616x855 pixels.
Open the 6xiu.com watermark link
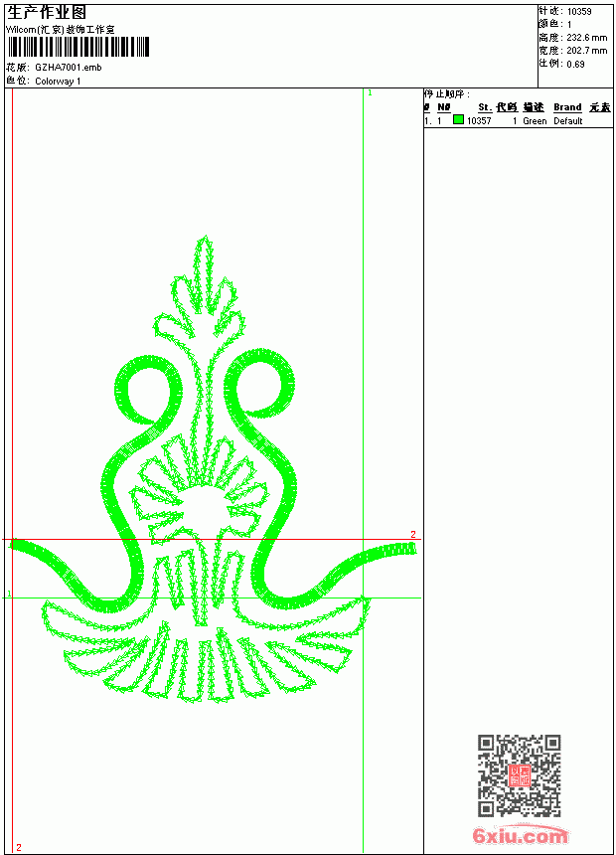520,835
